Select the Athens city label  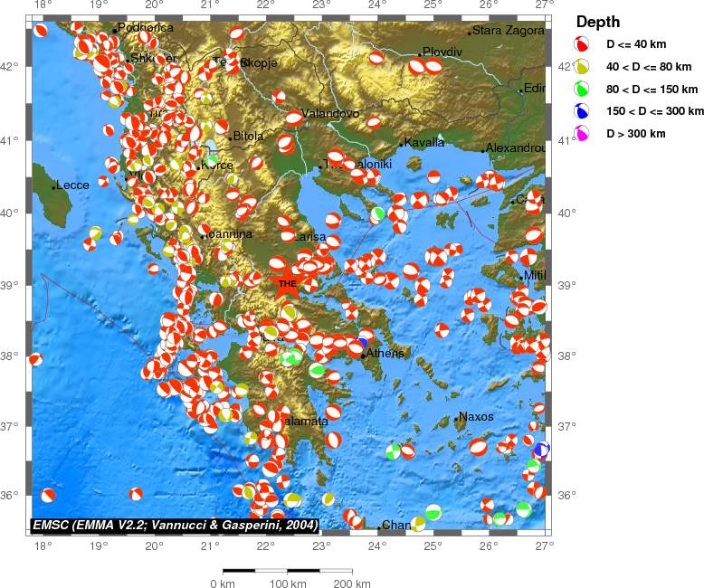point(385,354)
